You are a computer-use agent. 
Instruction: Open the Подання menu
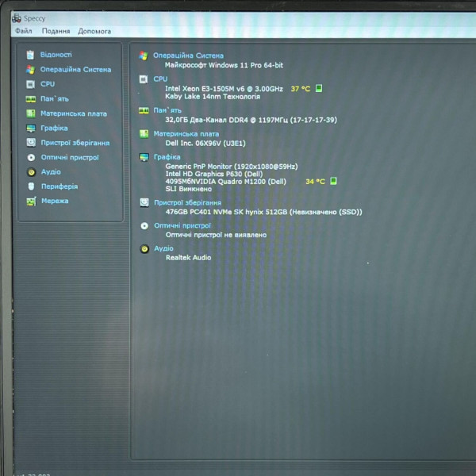coord(56,31)
